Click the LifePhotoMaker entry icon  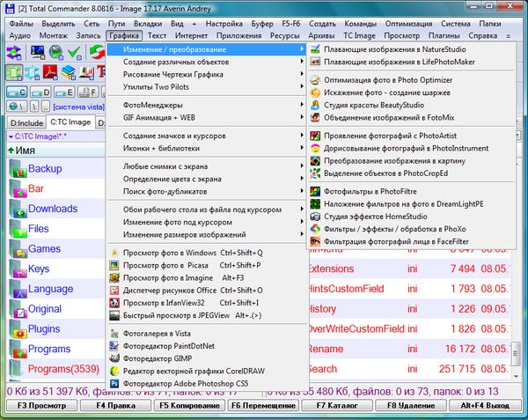pos(315,62)
